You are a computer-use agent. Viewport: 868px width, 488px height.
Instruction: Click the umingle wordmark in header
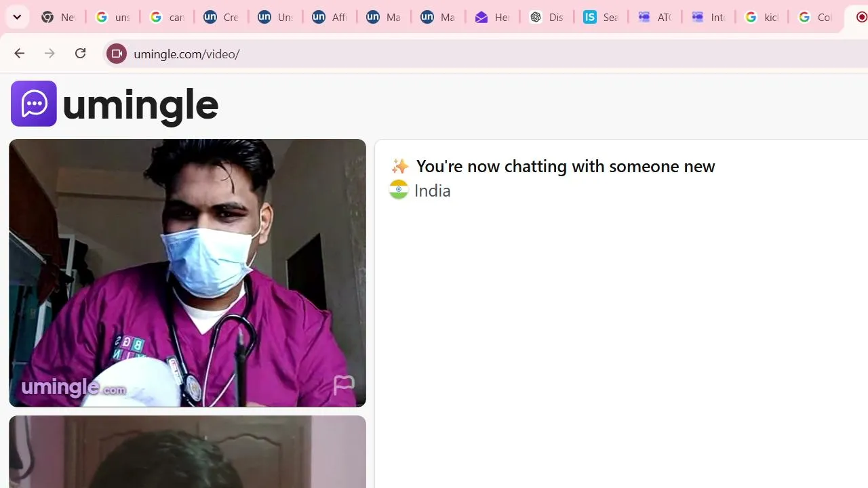click(x=140, y=105)
